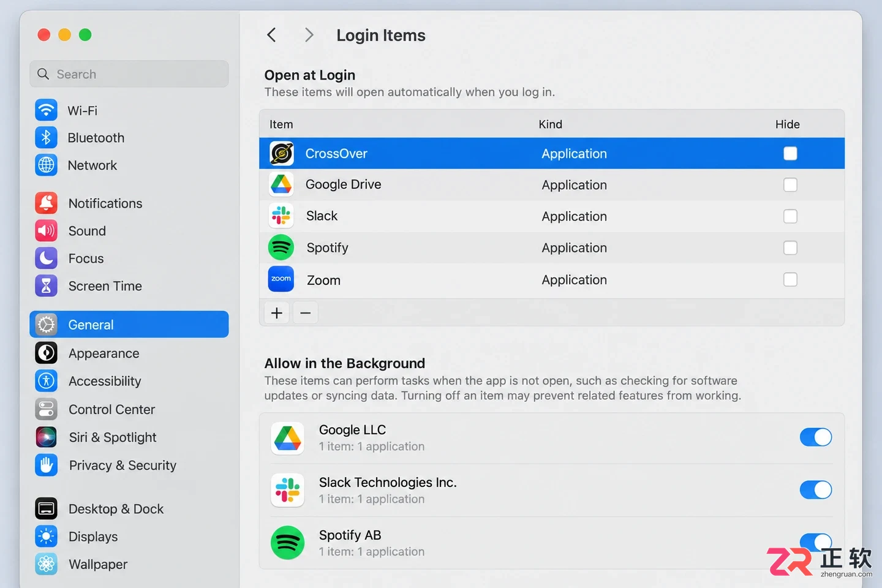Viewport: 882px width, 588px height.
Task: Go to Displays settings label
Action: (93, 537)
